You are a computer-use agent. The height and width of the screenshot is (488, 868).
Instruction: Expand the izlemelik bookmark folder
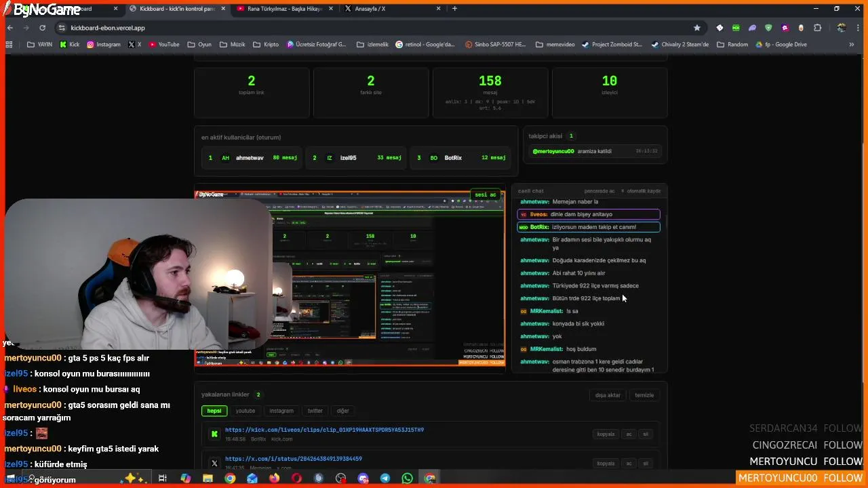pos(372,45)
